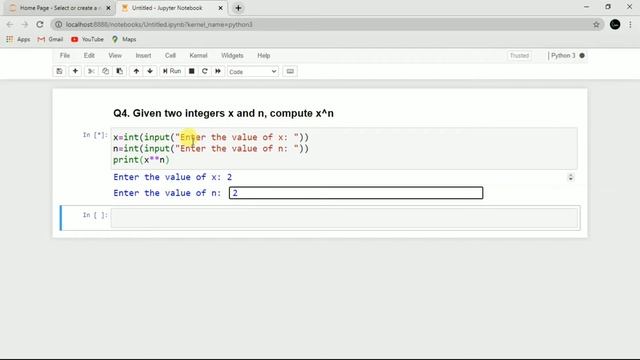Click the input box for value of n

(356, 193)
